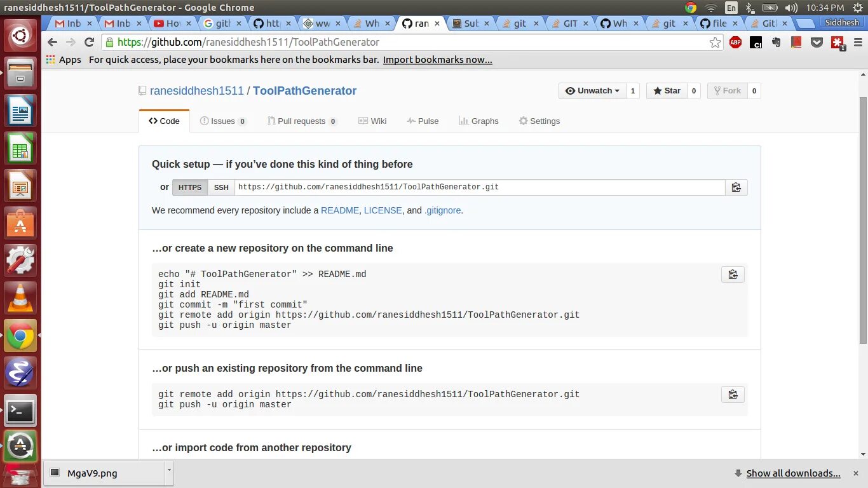Launch VLC media player

tap(20, 298)
